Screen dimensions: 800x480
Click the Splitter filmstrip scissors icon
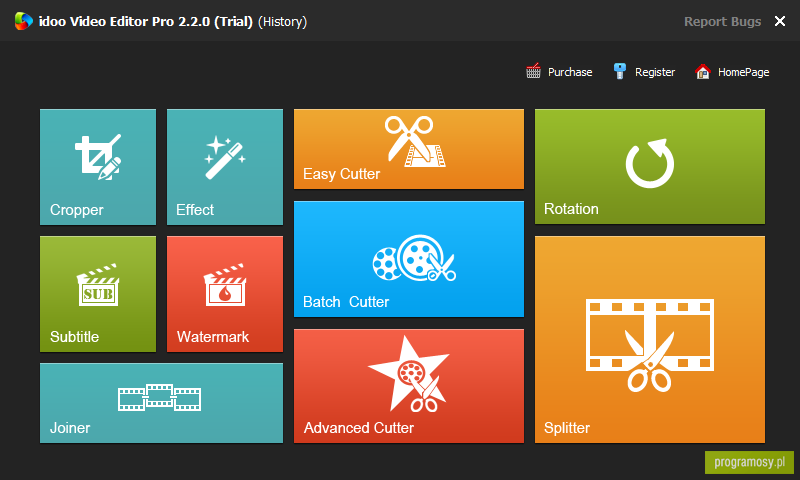point(649,345)
